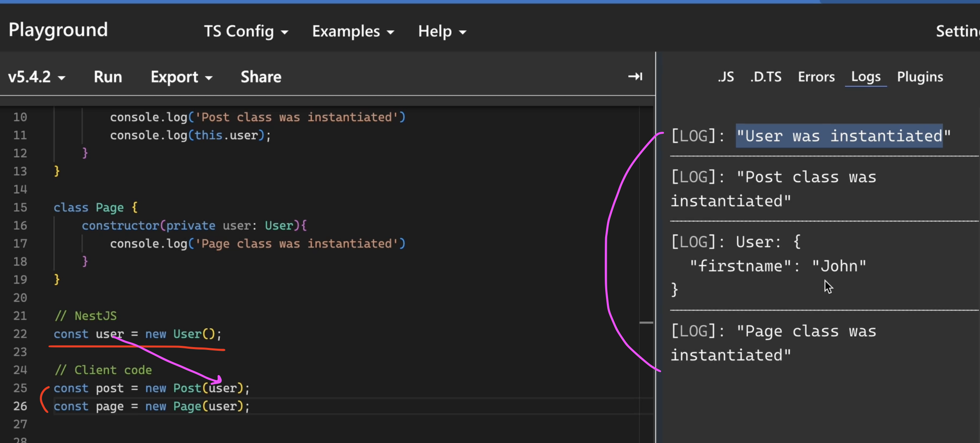This screenshot has width=980, height=443.
Task: Select the Logs tab
Action: pyautogui.click(x=866, y=77)
